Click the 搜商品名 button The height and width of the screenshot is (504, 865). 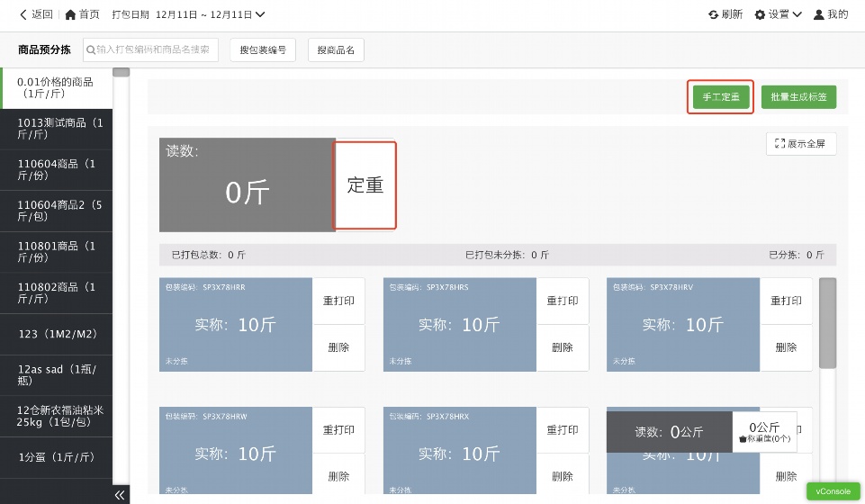(336, 49)
